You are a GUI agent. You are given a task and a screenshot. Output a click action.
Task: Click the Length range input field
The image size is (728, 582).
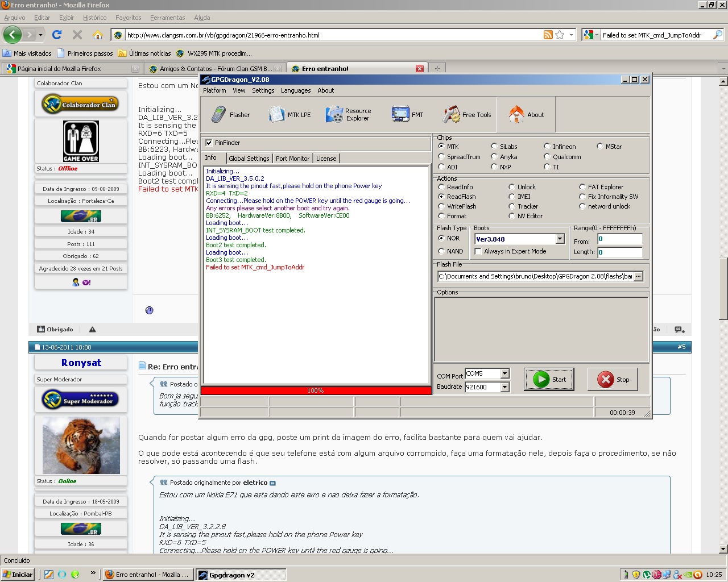(x=620, y=252)
